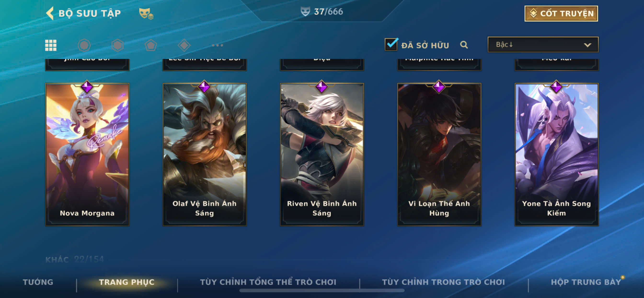Viewport: 644px width, 298px height.
Task: Click the sort dropdown chevron arrow
Action: pos(587,45)
